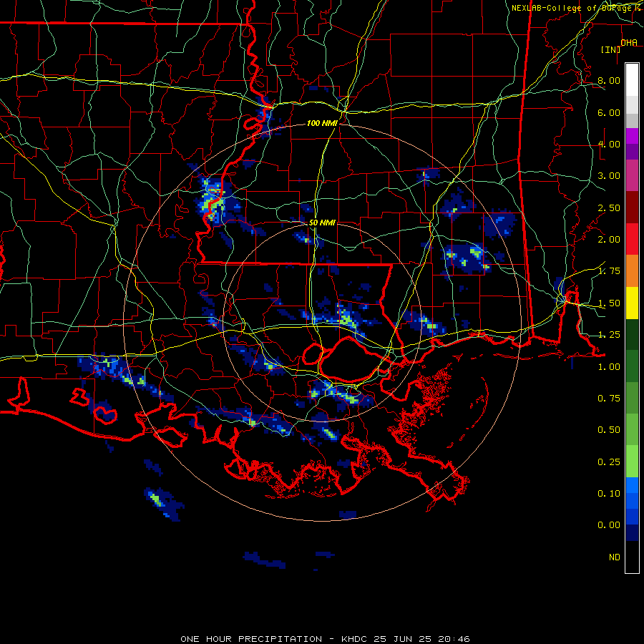Click the white swatch atop the legend
Image resolution: width=644 pixels, height=644 pixels.
point(632,79)
